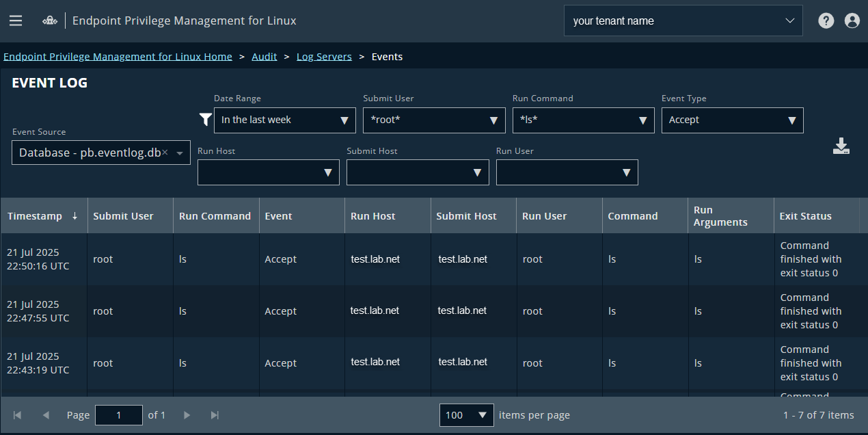Click exit status text in 22:47:55 row
This screenshot has height=435, width=868.
(x=811, y=311)
